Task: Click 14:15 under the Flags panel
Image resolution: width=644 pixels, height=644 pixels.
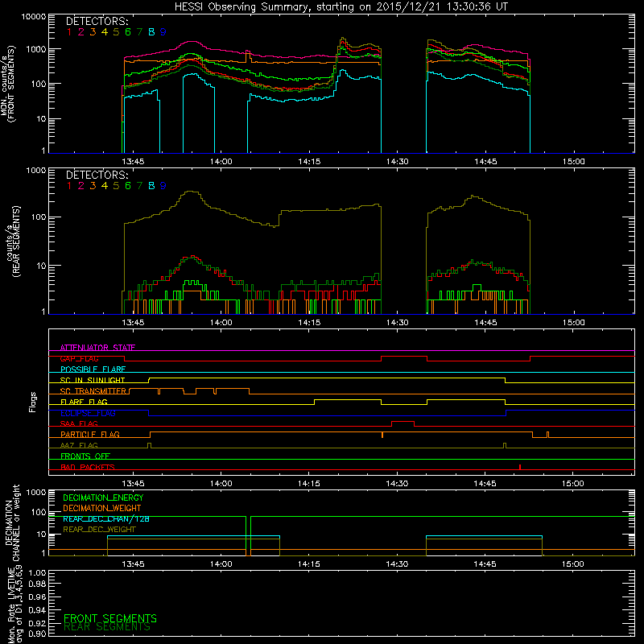Action: point(309,484)
